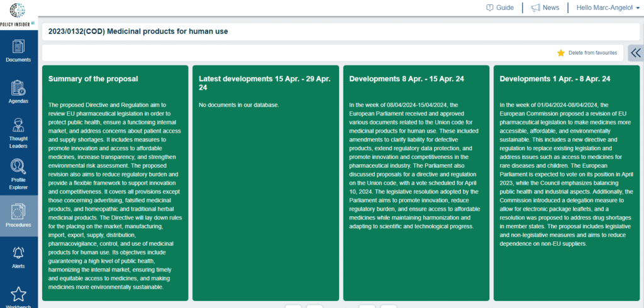Click the Summary of the proposal heading
This screenshot has width=644, height=308.
tap(93, 79)
